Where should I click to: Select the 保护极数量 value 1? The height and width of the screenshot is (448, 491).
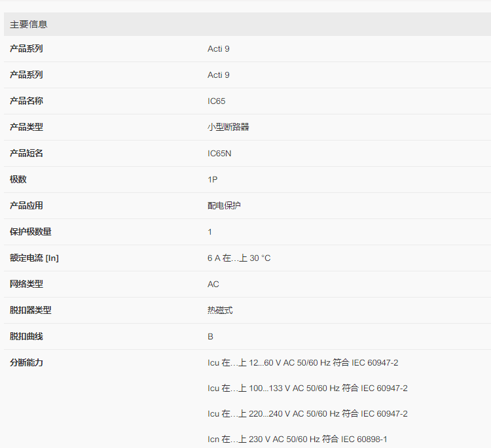point(209,232)
